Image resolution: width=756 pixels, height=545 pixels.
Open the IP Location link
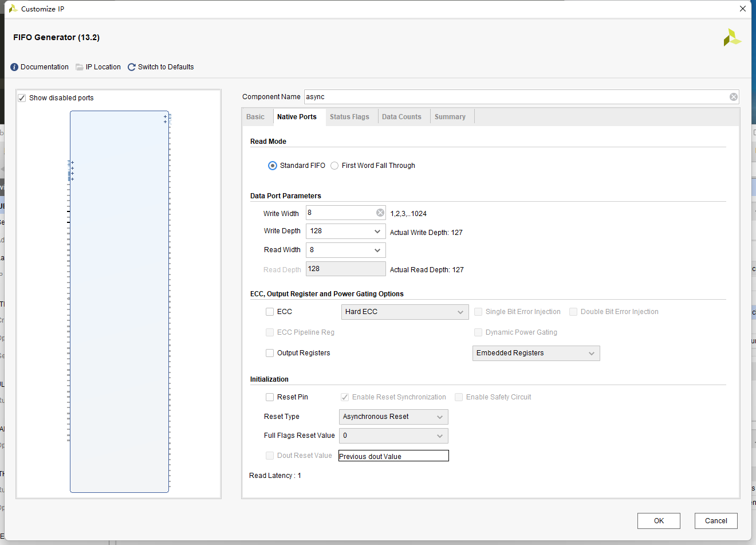coord(103,67)
